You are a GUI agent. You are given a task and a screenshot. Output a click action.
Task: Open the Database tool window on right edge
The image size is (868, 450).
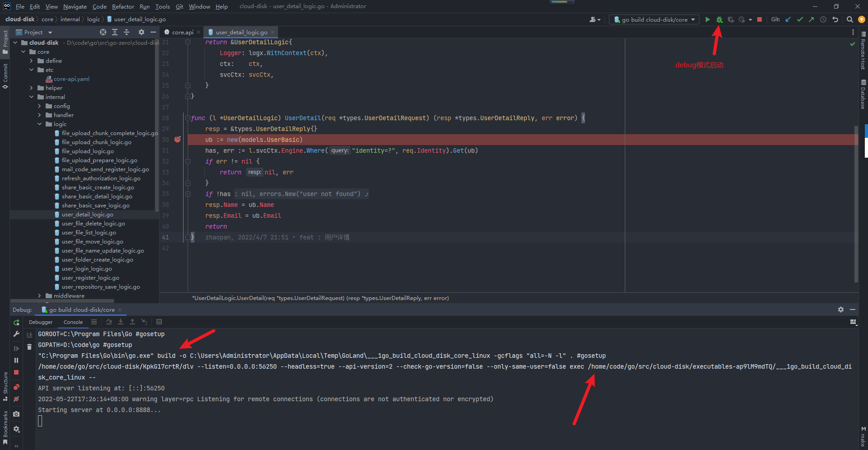click(863, 94)
